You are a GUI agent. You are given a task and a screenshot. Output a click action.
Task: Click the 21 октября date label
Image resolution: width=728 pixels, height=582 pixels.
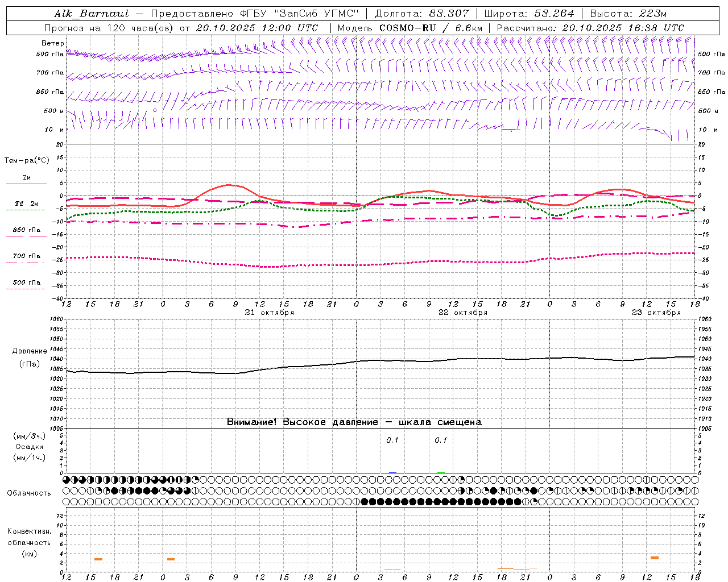270,313
